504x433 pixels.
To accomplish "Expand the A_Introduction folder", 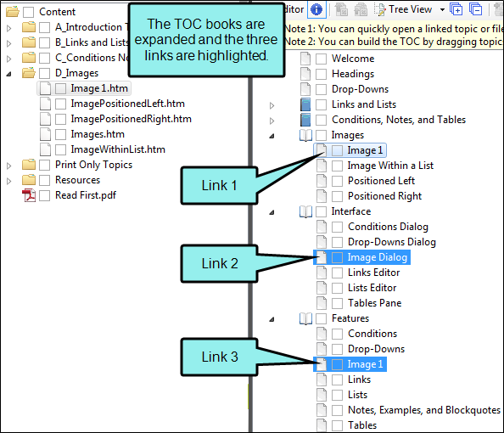I will [9, 28].
